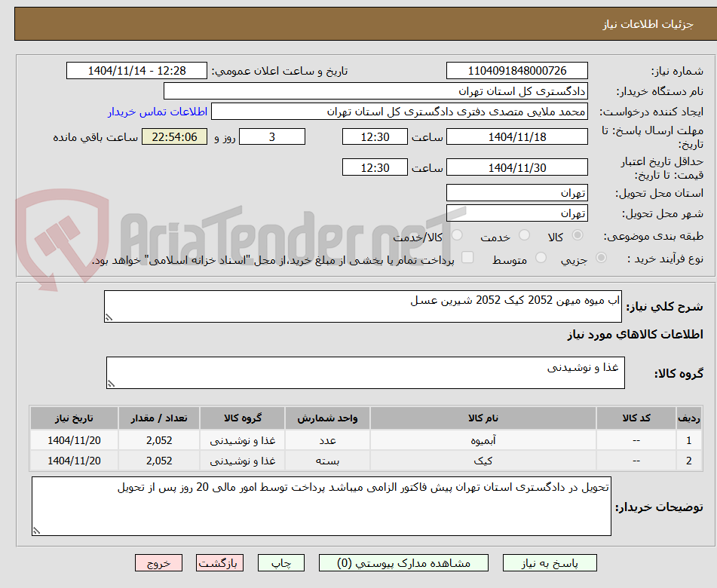Click the remaining time field 22:54:06
Viewport: 717px width, 588px height.
174,136
